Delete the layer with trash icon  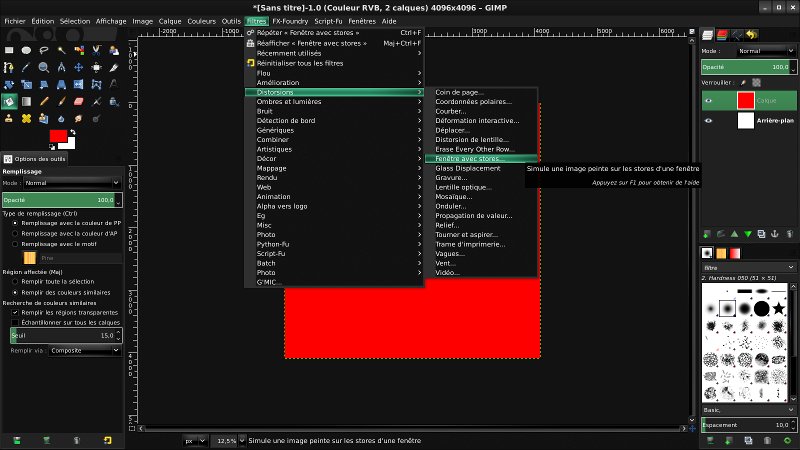[x=790, y=234]
